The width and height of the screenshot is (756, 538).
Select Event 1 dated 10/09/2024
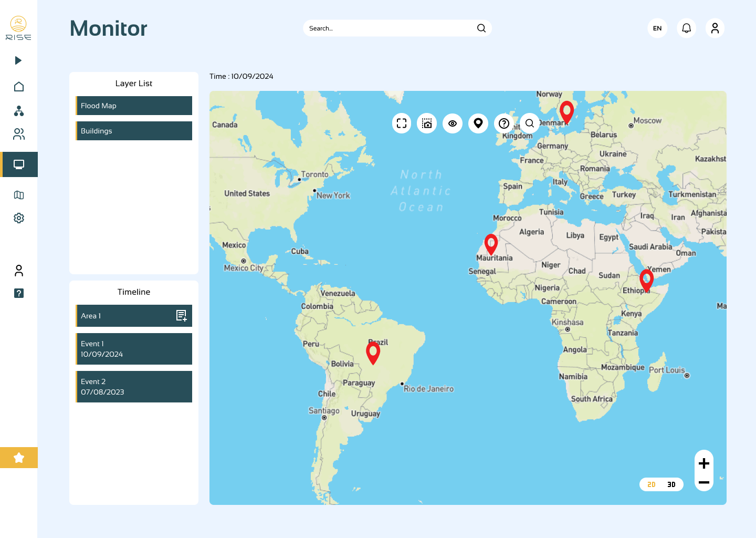(134, 349)
